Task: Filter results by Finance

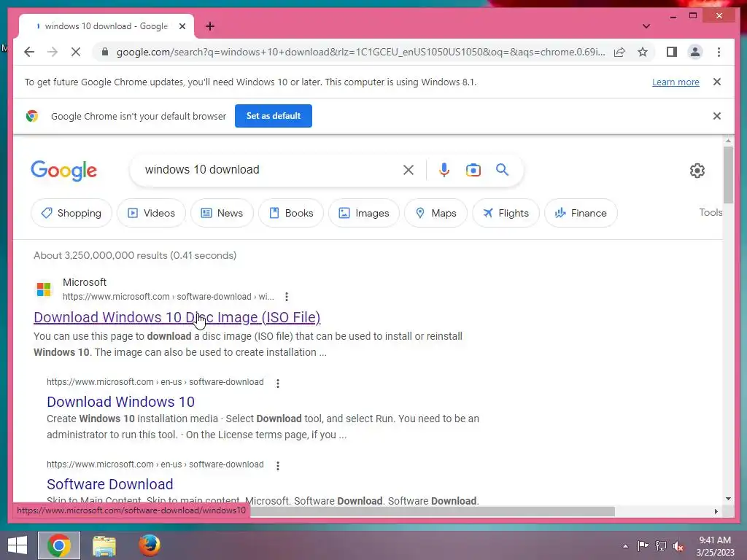Action: click(581, 213)
